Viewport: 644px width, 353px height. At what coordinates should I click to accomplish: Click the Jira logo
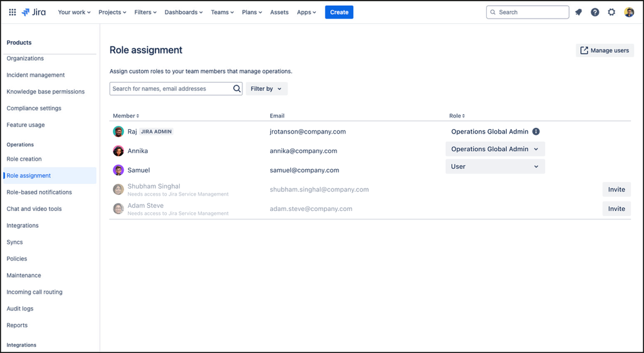click(34, 12)
